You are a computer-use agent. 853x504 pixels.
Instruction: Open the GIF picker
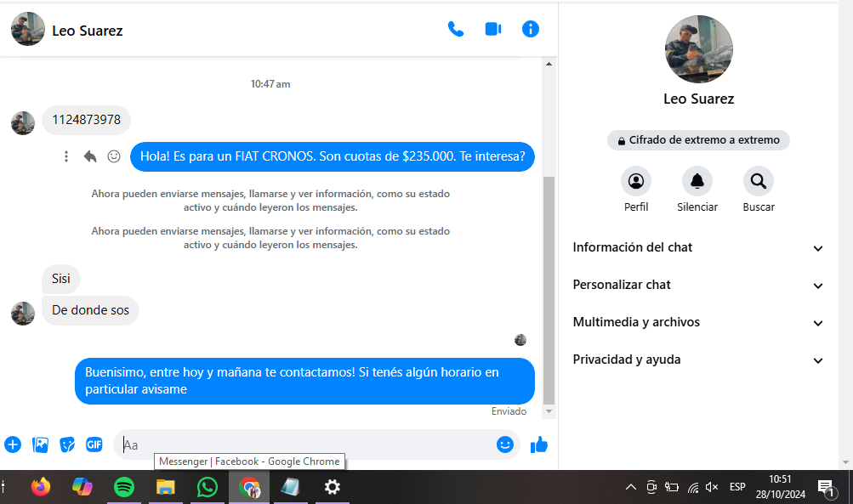(x=94, y=445)
